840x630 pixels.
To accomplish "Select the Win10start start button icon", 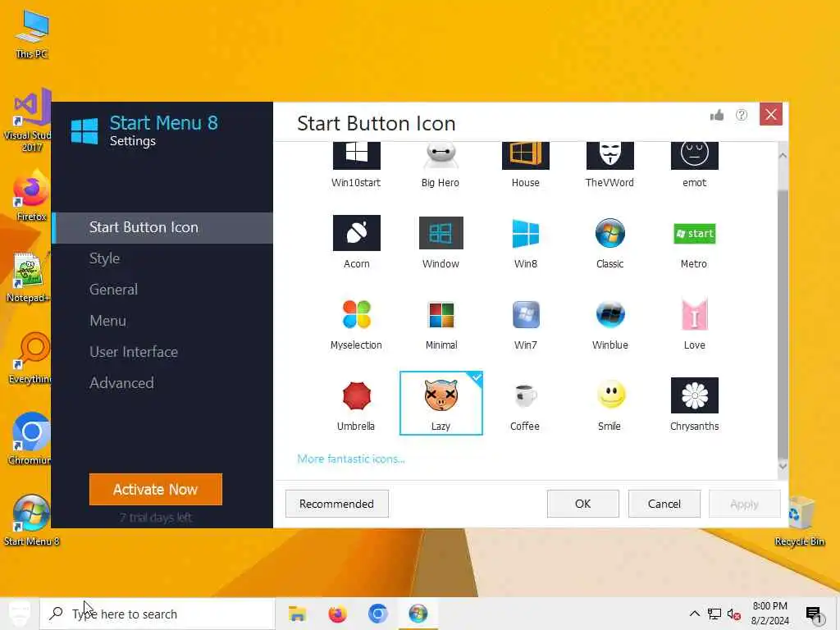I will pos(356,155).
